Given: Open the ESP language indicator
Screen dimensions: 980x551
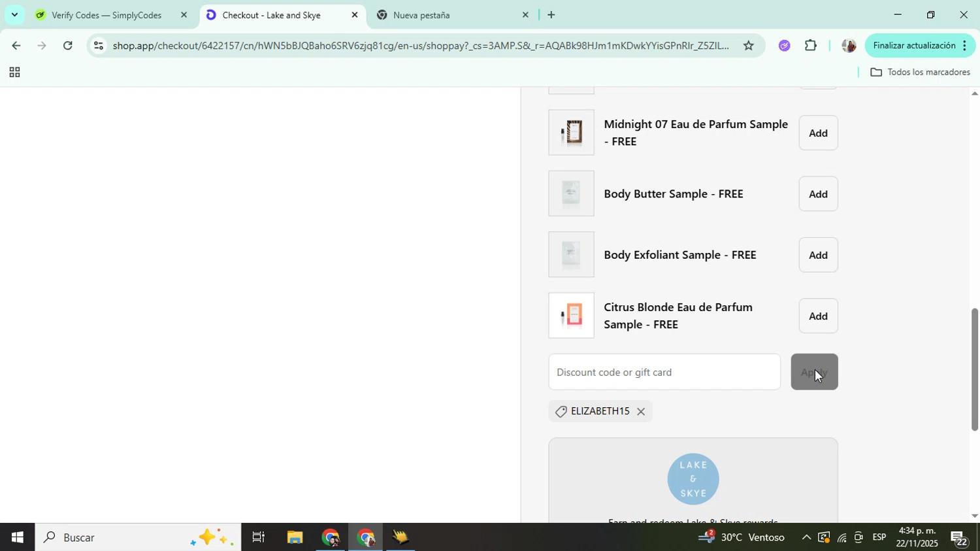Looking at the screenshot, I should coord(879,537).
